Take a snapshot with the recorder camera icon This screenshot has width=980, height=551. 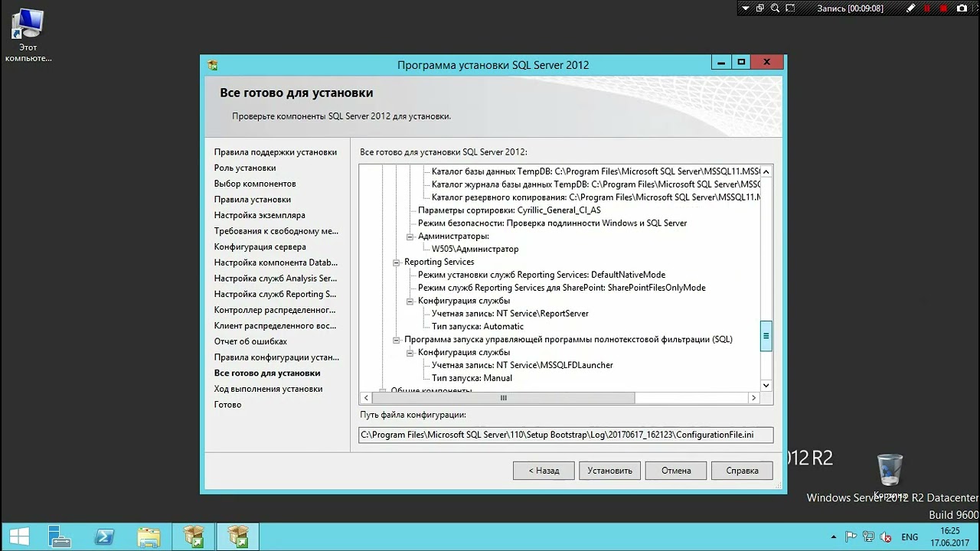point(961,8)
